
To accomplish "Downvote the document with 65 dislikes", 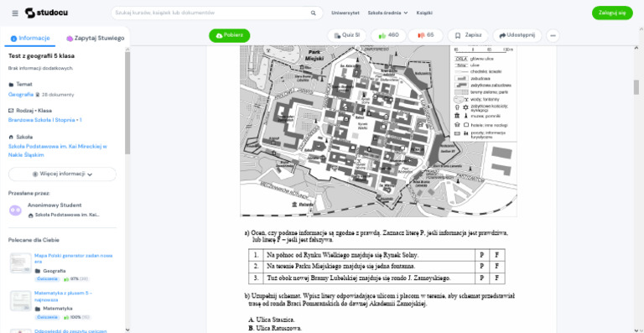I will tap(425, 35).
